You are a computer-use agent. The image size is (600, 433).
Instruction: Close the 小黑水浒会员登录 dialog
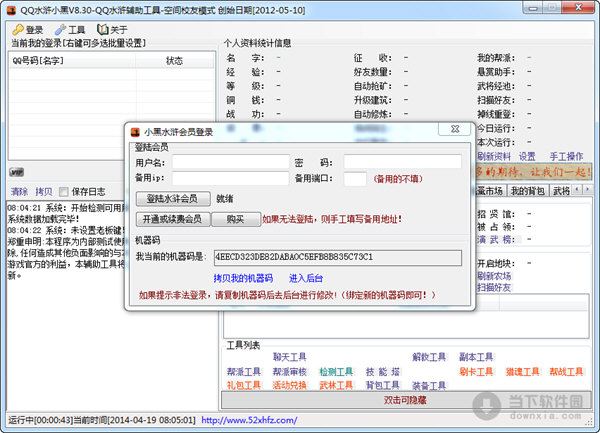[454, 129]
